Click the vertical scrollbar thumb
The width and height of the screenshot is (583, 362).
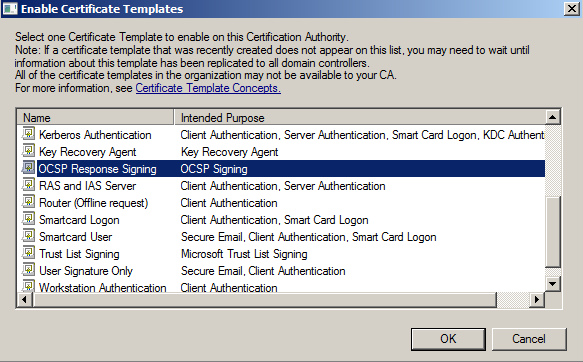point(553,232)
